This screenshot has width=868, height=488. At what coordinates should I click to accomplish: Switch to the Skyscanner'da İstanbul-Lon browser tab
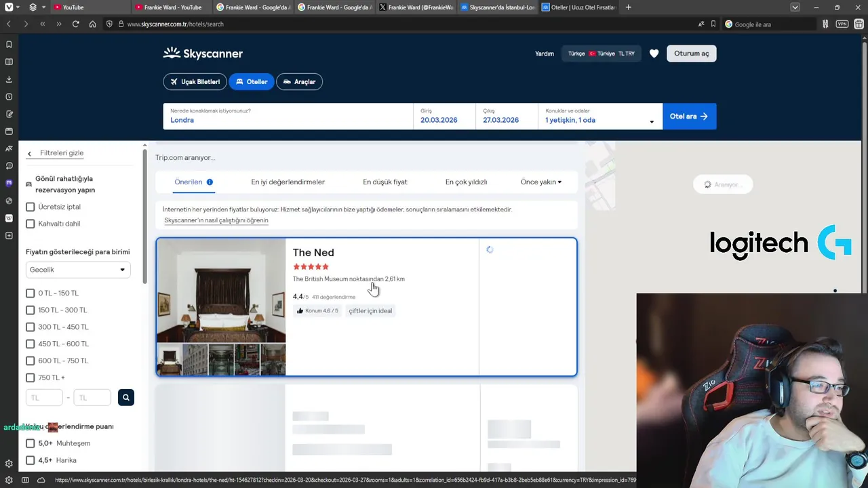(x=497, y=7)
